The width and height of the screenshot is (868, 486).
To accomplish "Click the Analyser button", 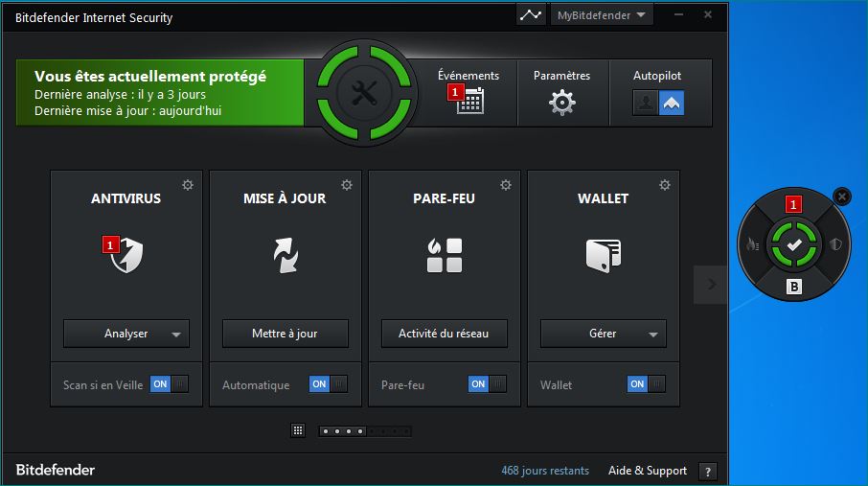I will 126,334.
